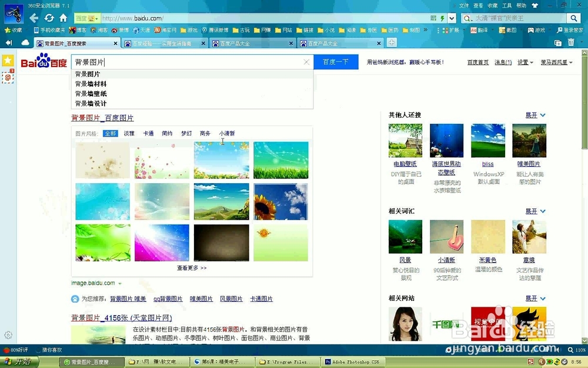Open the E:\Program Files taskbar window
The width and height of the screenshot is (588, 368).
[x=287, y=362]
